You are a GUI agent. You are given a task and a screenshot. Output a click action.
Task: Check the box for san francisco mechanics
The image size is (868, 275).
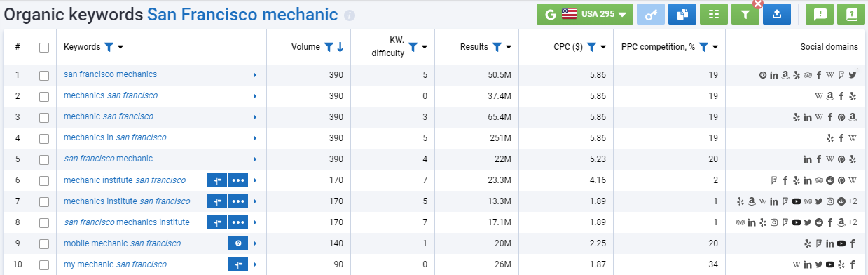point(44,75)
